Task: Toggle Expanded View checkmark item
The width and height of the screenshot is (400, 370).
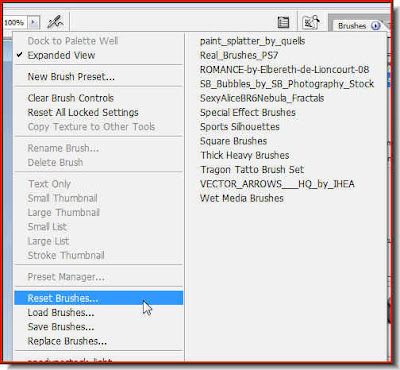Action: (99, 55)
